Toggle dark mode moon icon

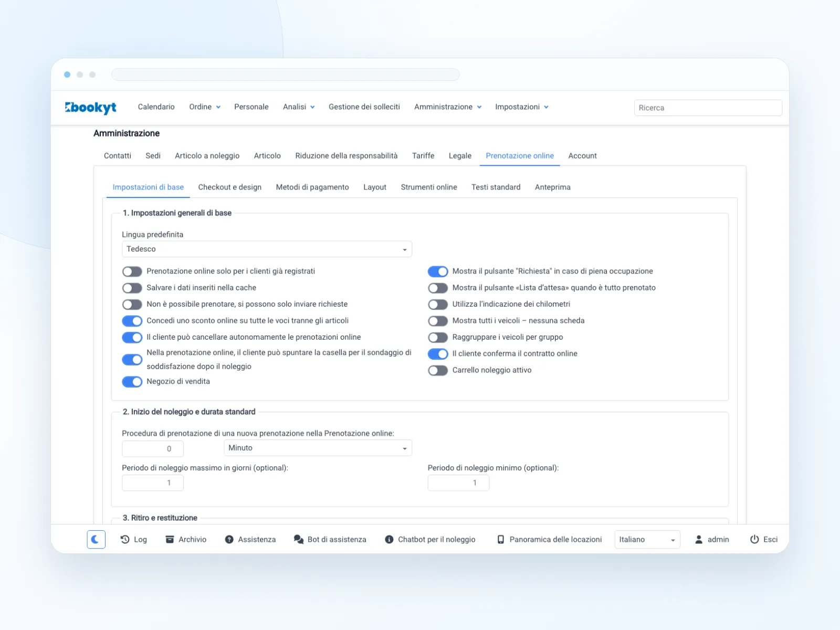pyautogui.click(x=96, y=539)
